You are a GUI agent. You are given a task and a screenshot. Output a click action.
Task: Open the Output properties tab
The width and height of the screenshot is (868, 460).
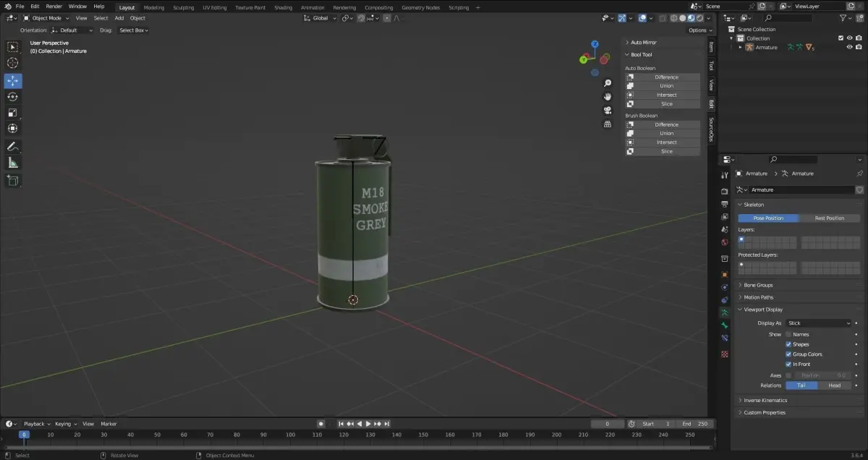[725, 204]
